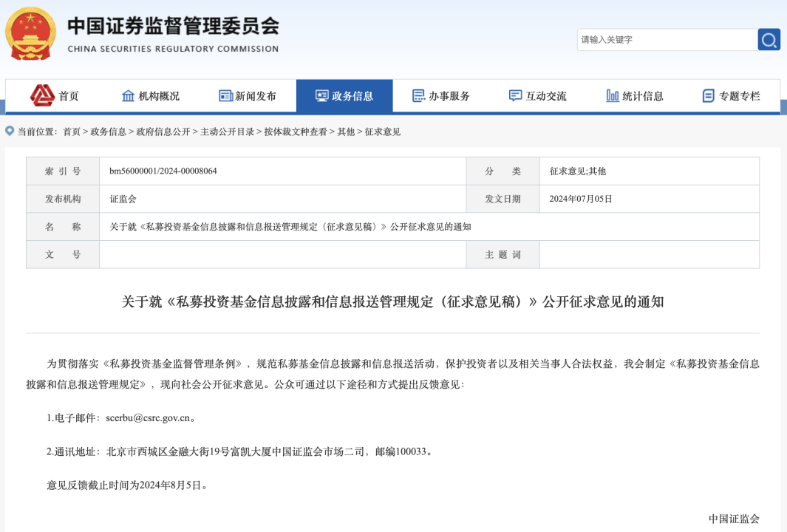Click the email address scerbu@csrc.gov.cn
787x532 pixels.
[148, 418]
